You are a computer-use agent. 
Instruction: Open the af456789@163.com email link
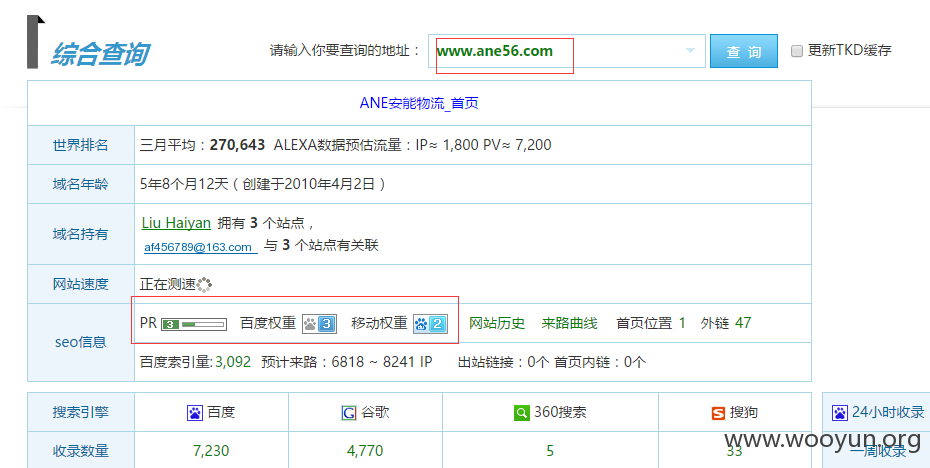point(200,247)
